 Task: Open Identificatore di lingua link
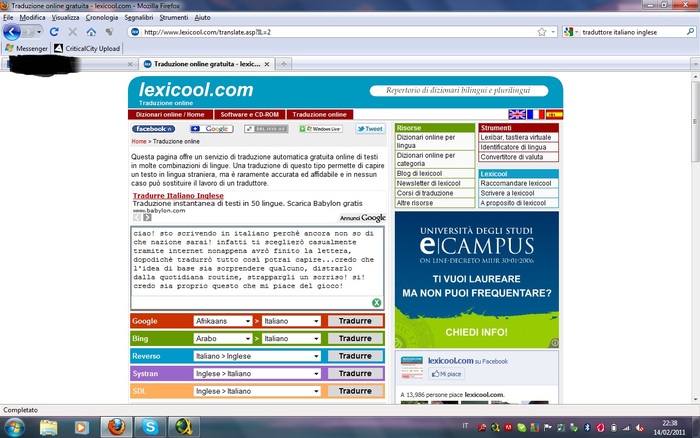click(x=513, y=147)
